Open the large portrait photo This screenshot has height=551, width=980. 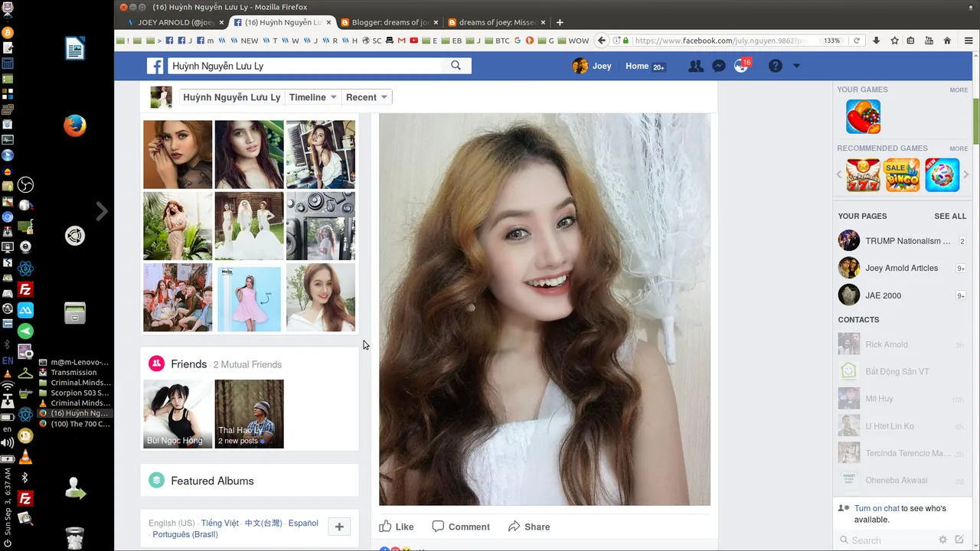(544, 309)
